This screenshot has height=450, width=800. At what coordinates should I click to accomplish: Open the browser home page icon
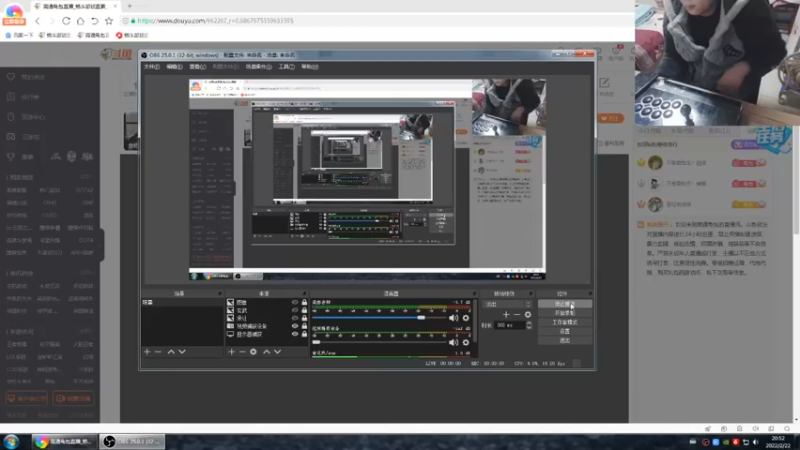pos(80,21)
